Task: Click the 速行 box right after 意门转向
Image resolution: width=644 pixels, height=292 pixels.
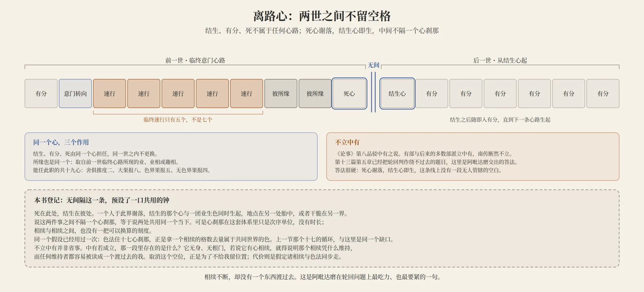Action: [x=109, y=93]
